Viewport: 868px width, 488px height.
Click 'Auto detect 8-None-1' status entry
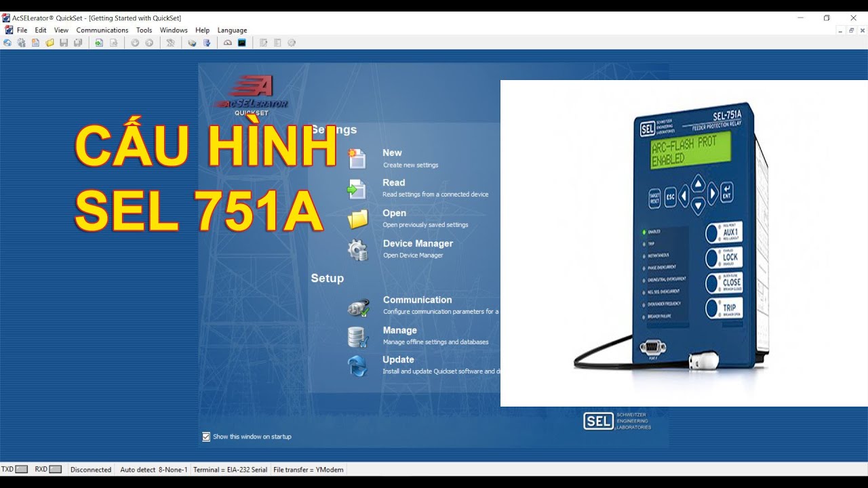pyautogui.click(x=154, y=469)
